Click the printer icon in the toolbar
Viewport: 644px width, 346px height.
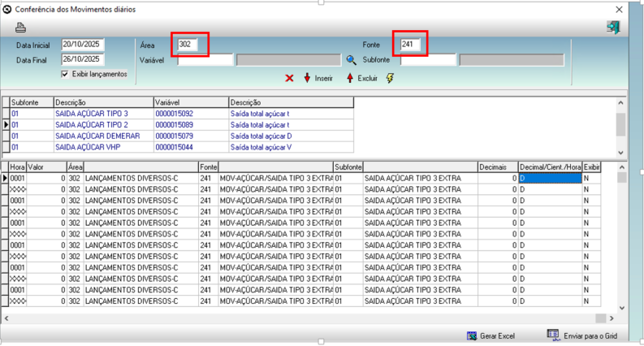pos(20,28)
